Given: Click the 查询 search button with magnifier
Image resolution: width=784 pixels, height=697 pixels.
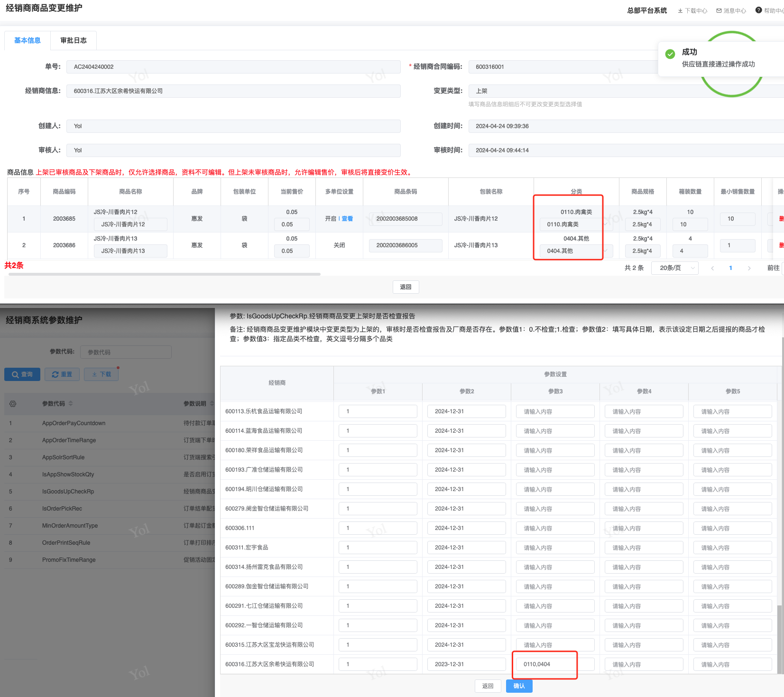Looking at the screenshot, I should (x=22, y=374).
